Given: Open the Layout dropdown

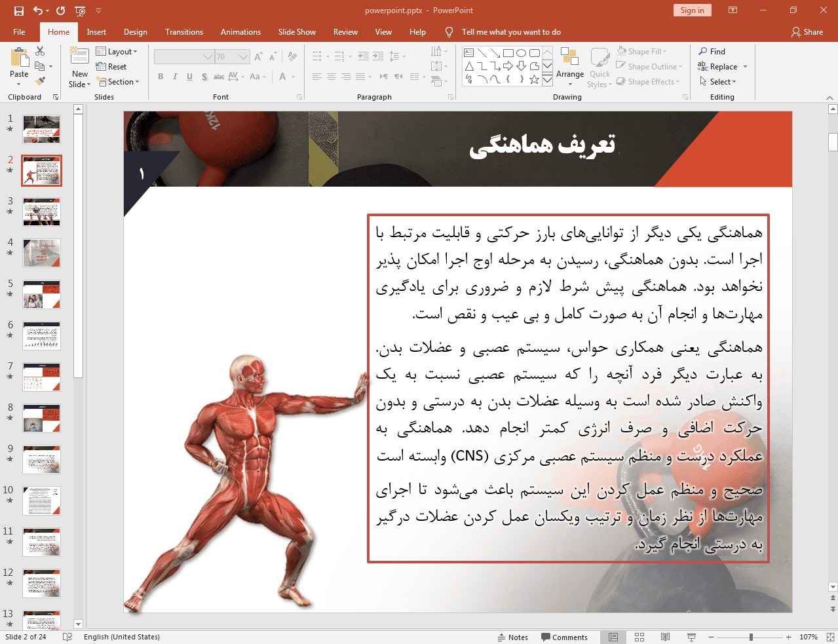Looking at the screenshot, I should click(x=117, y=52).
